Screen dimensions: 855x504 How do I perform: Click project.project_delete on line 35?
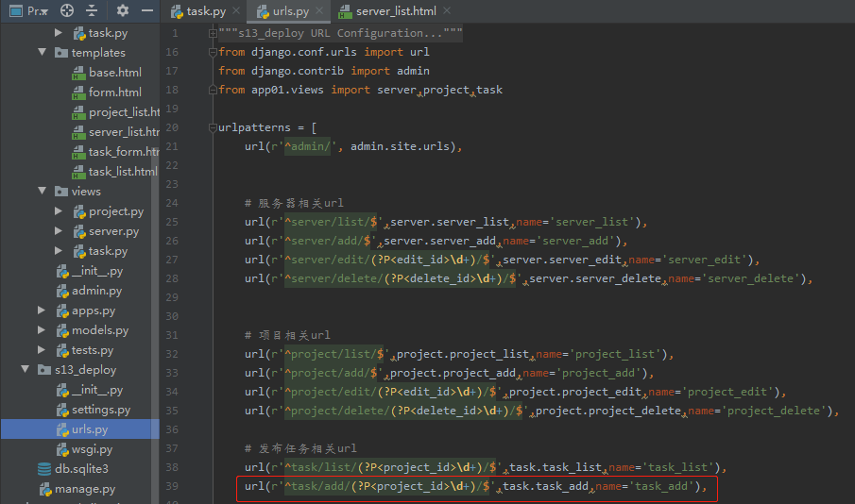point(608,411)
